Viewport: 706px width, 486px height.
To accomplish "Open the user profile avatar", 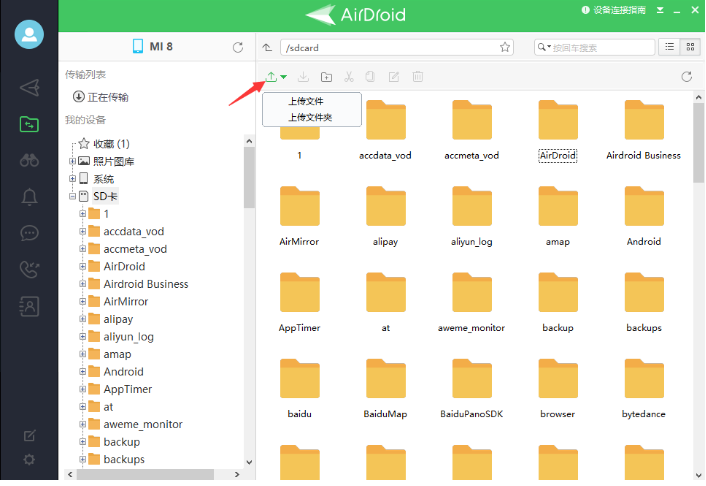I will (x=29, y=34).
